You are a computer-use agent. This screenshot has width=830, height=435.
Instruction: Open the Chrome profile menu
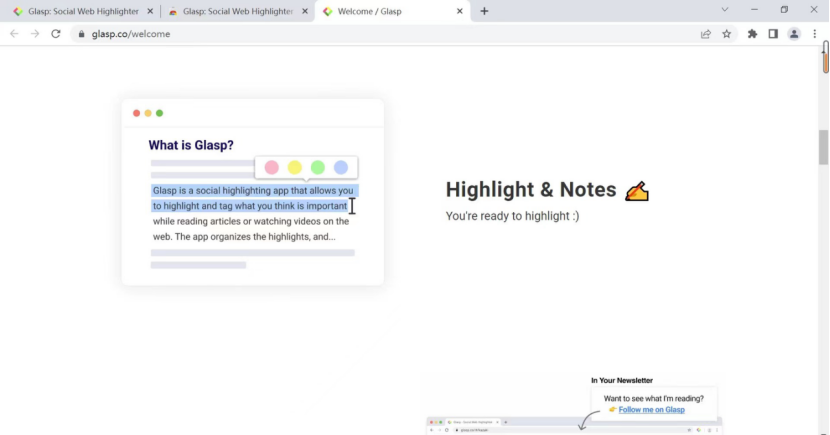pos(793,34)
